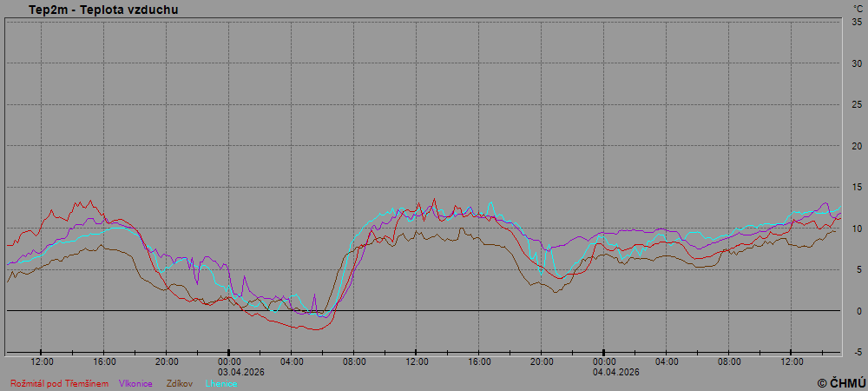Select the 20 degree axis label

[x=856, y=146]
